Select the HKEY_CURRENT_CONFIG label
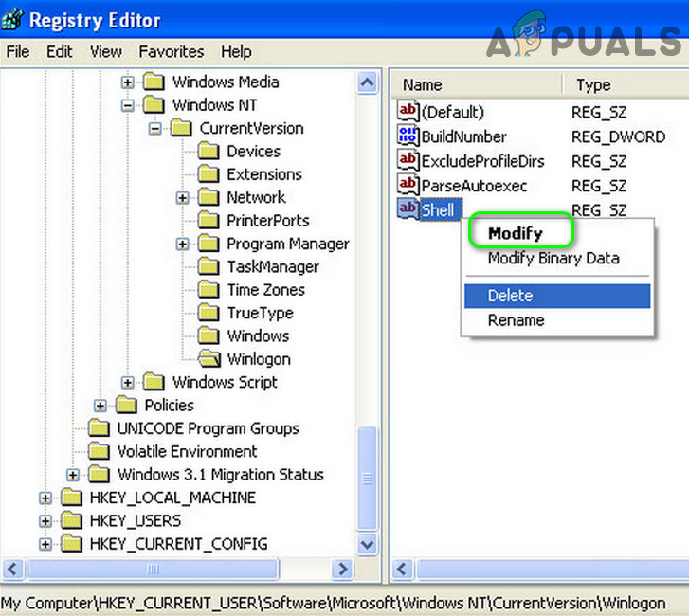The width and height of the screenshot is (689, 616). (178, 544)
